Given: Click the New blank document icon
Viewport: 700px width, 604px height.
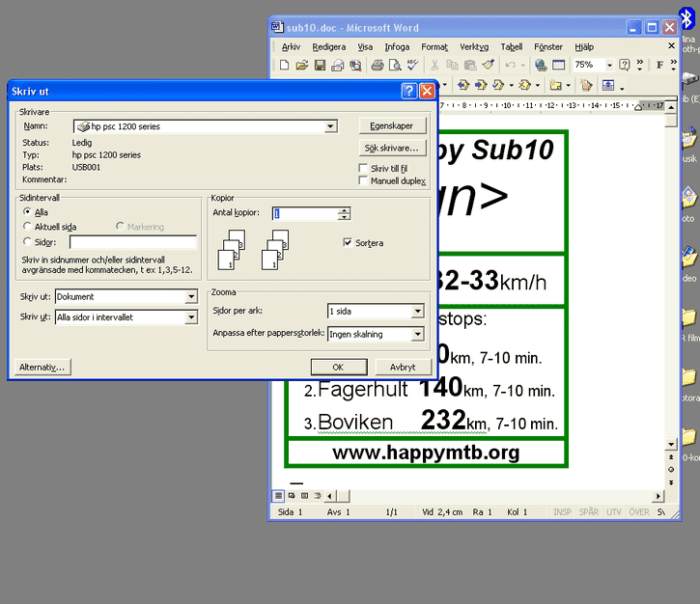Looking at the screenshot, I should (284, 65).
